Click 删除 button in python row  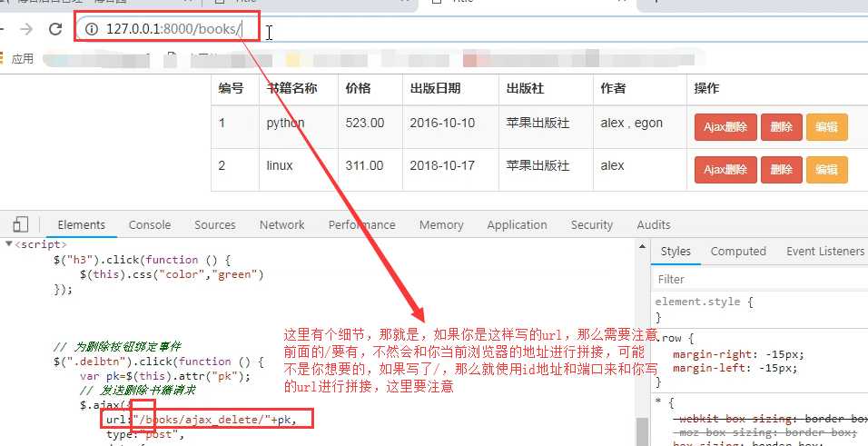click(781, 127)
